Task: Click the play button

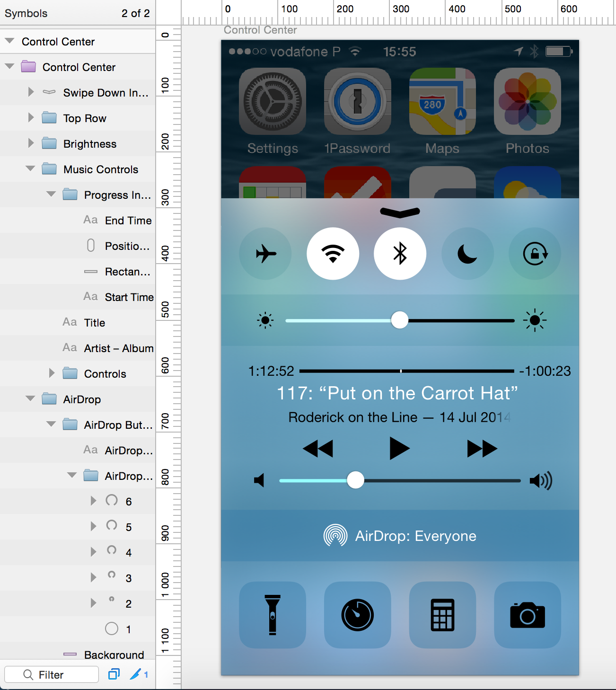Action: (x=399, y=448)
